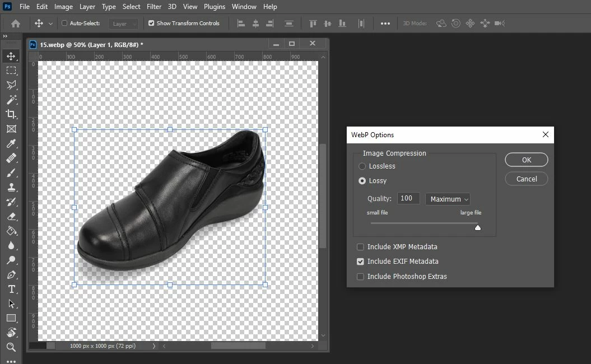Select the Rectangular Marquee tool
The height and width of the screenshot is (364, 591).
pos(11,71)
